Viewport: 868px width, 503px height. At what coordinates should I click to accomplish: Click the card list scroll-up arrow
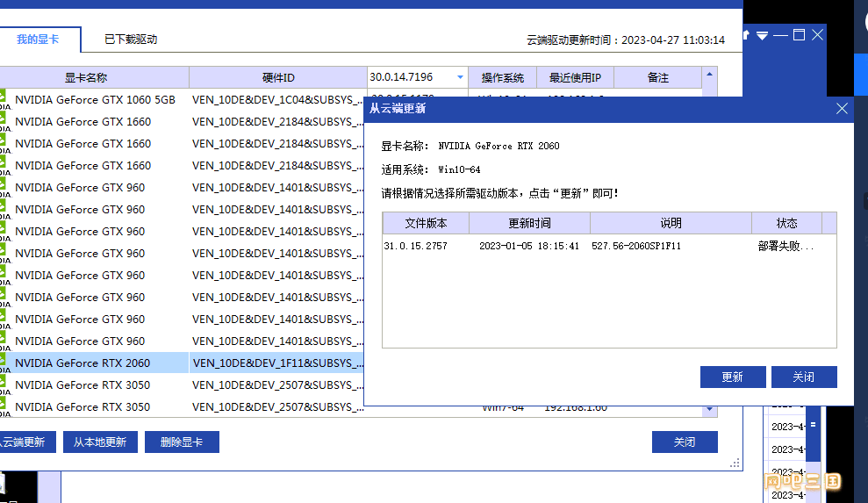point(709,75)
